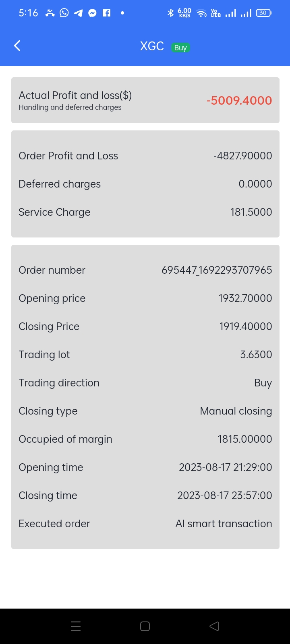Tap the red -5009.4000 profit and loss value
This screenshot has height=644, width=290.
pyautogui.click(x=239, y=100)
